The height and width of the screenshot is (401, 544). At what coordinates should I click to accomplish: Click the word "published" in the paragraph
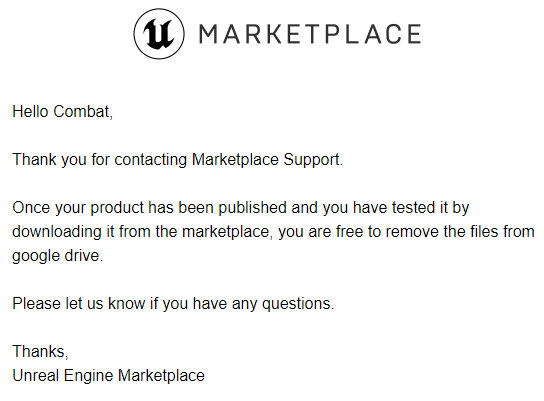point(253,208)
